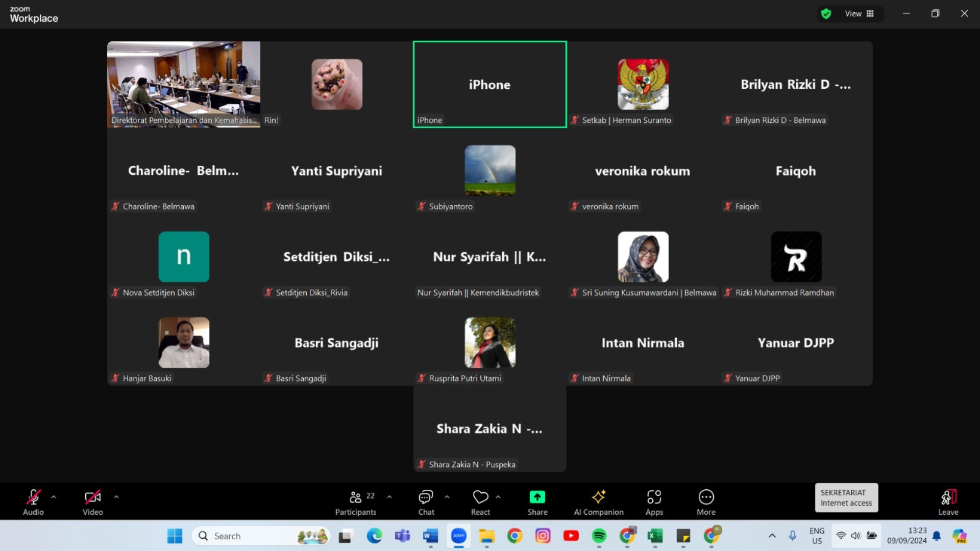Viewport: 980px width, 551px height.
Task: Click the green Share screen button
Action: click(537, 502)
